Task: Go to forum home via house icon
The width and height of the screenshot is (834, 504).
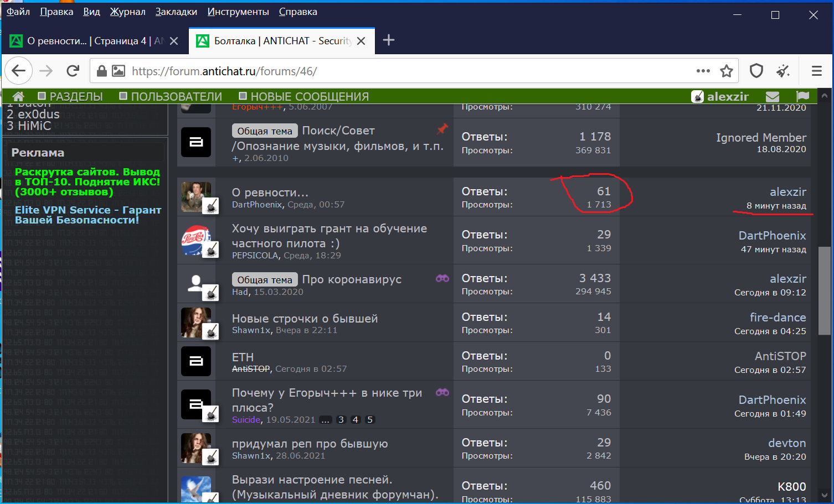Action: coord(18,96)
